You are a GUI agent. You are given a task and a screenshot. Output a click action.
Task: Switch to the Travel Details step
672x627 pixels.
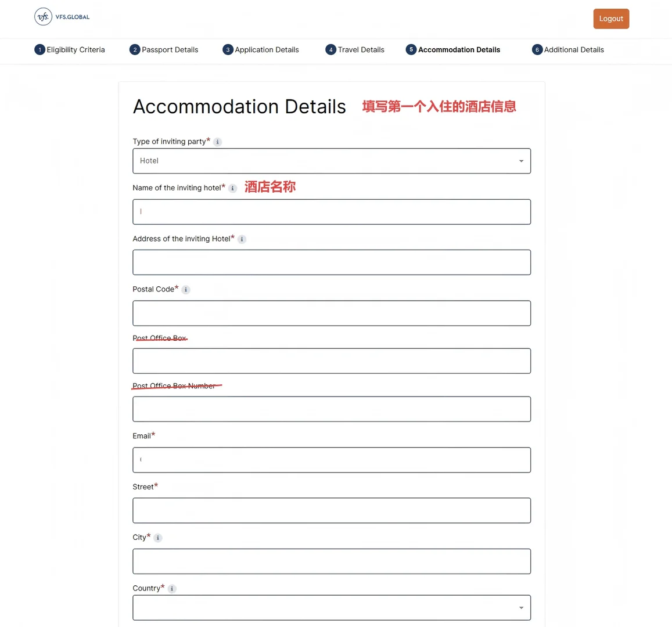click(x=361, y=50)
